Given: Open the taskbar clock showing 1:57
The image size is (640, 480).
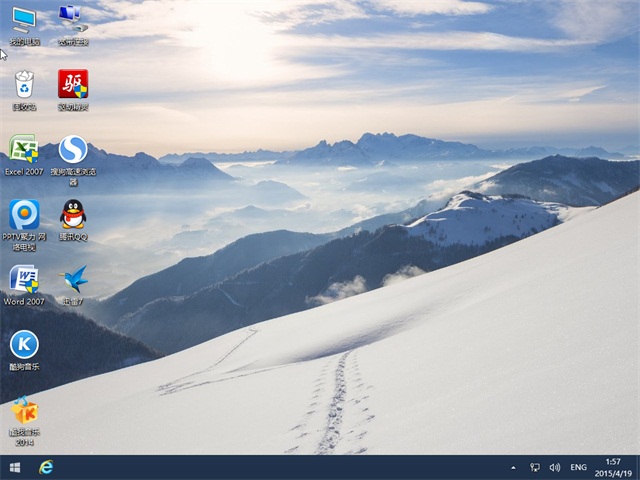Looking at the screenshot, I should [613, 468].
